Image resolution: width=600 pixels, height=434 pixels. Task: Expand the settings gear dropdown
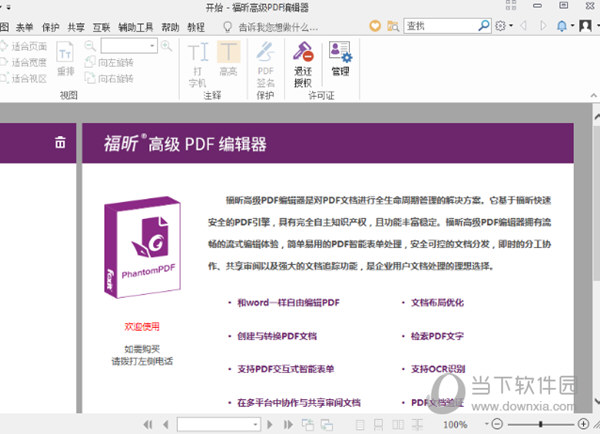pos(502,25)
